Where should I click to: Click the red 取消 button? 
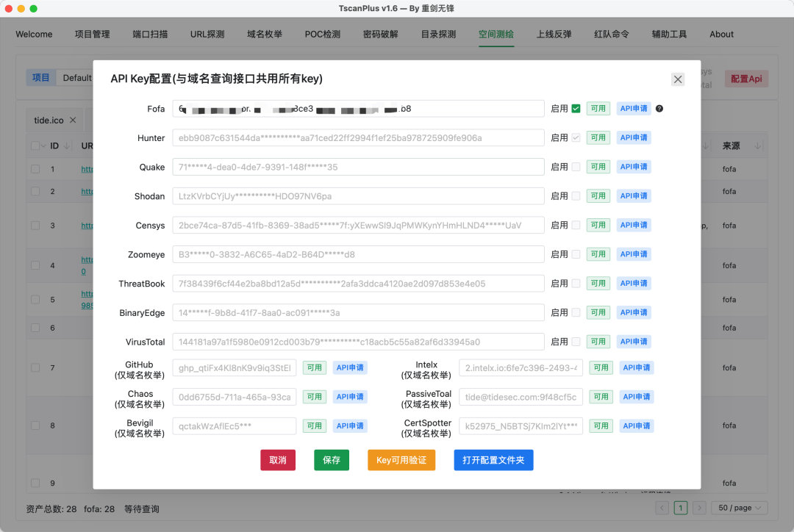coord(278,460)
